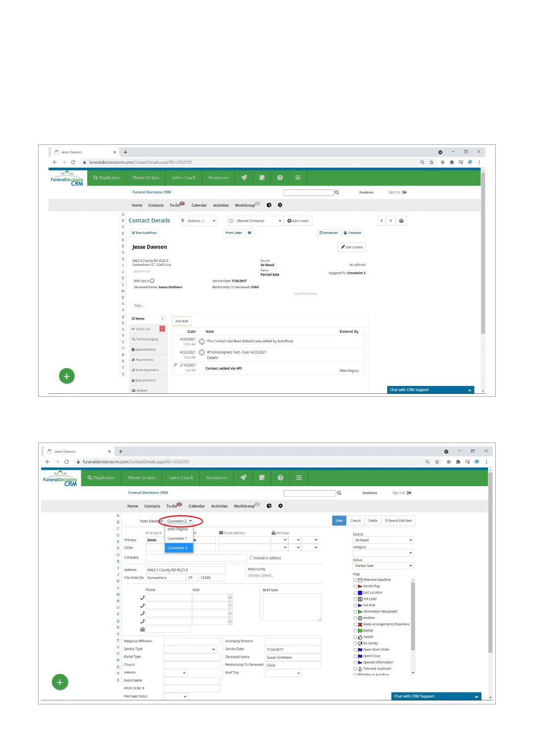This screenshot has width=533, height=756.
Task: Select Counselor 1 from Team Database list
Action: (178, 538)
